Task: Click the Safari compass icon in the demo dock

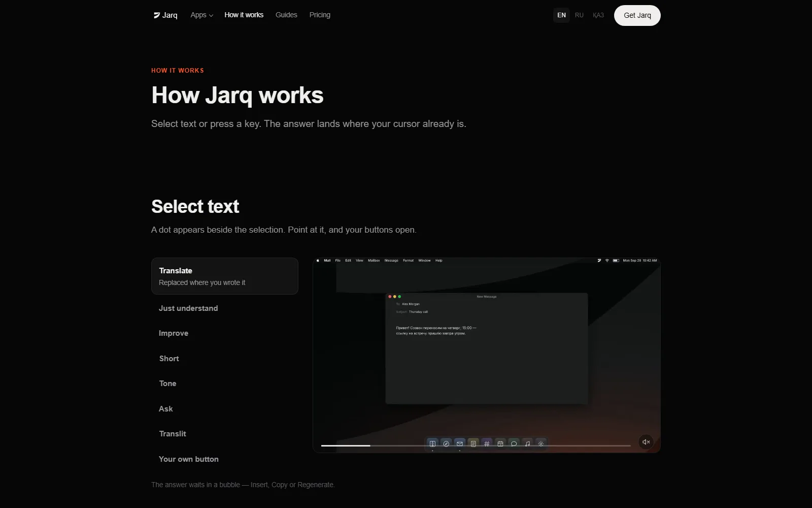Action: [x=446, y=443]
